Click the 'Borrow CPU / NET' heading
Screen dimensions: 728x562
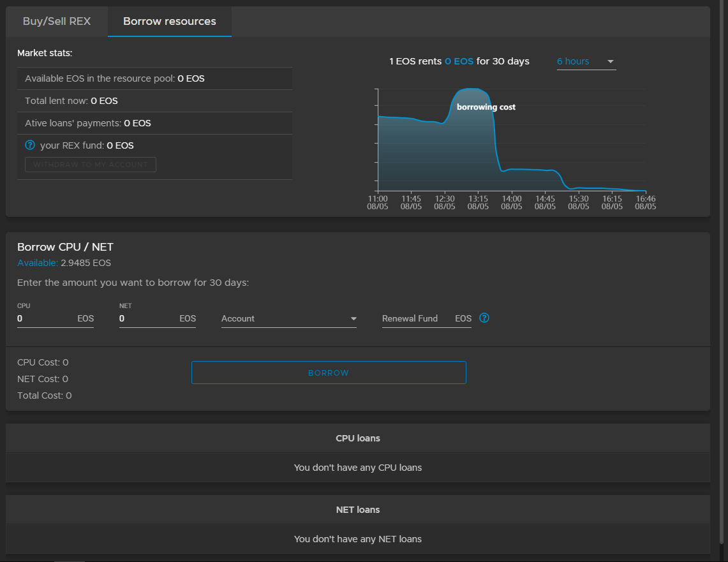(x=66, y=247)
